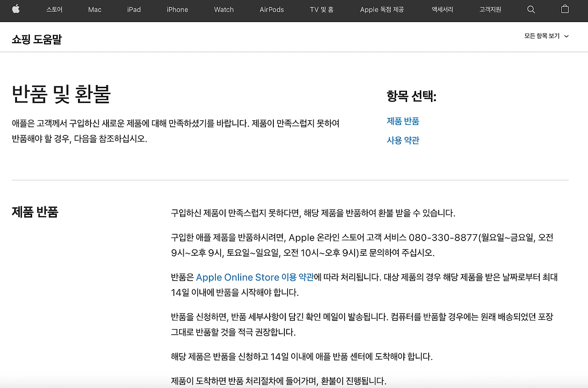
Task: Open the 스토어 menu
Action: coord(54,10)
